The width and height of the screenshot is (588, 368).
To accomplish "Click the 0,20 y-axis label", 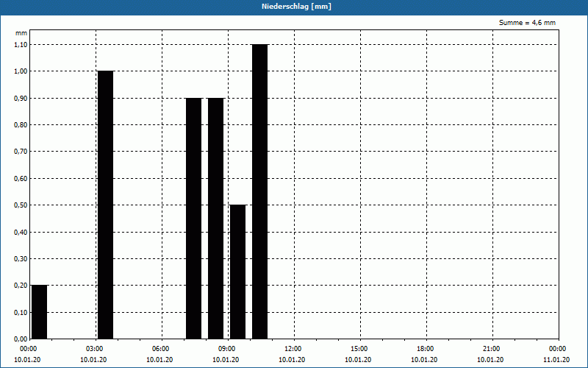I will coord(21,286).
